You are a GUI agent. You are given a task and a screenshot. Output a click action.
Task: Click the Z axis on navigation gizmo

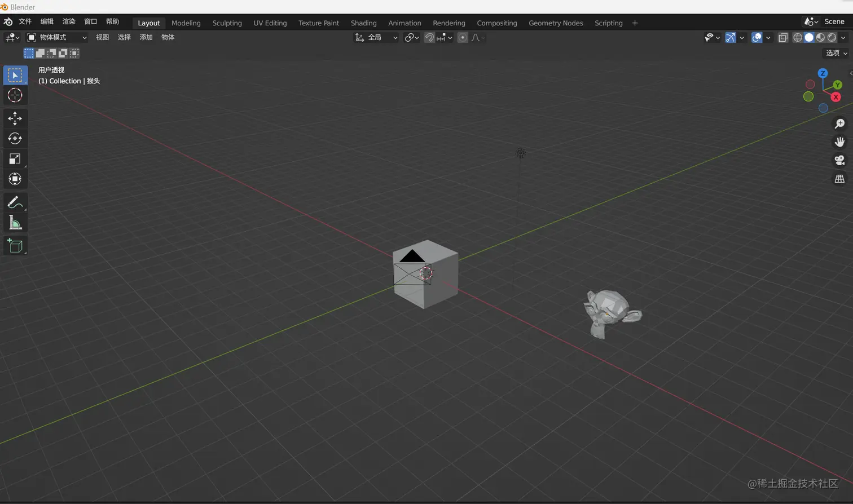pyautogui.click(x=823, y=73)
